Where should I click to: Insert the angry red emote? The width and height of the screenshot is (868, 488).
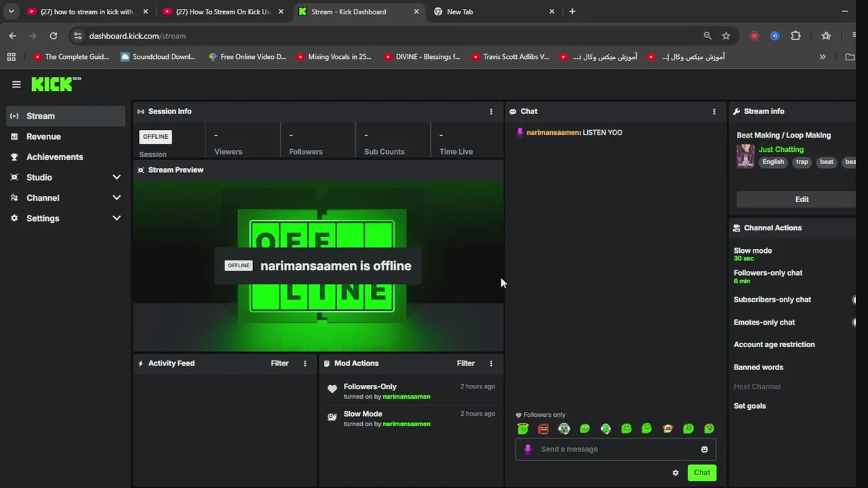[543, 428]
